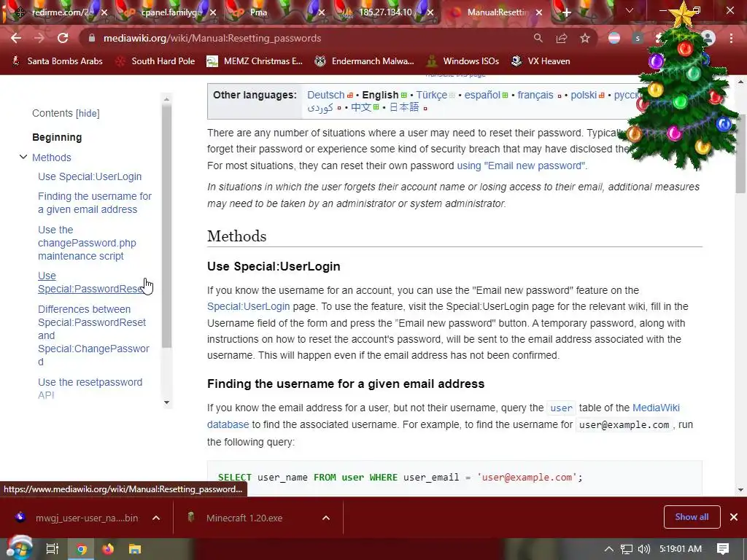Open volume control in system tray
Screen dimensions: 747x560
click(643, 549)
